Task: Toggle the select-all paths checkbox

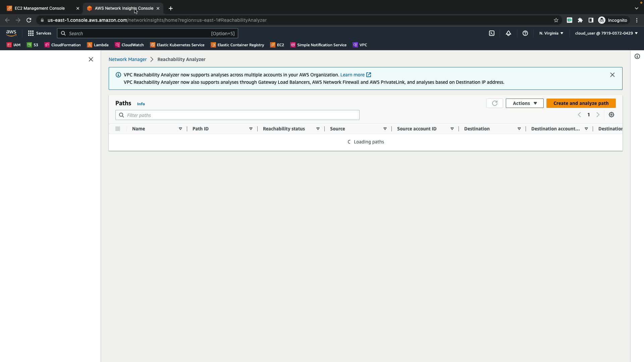Action: [x=118, y=129]
